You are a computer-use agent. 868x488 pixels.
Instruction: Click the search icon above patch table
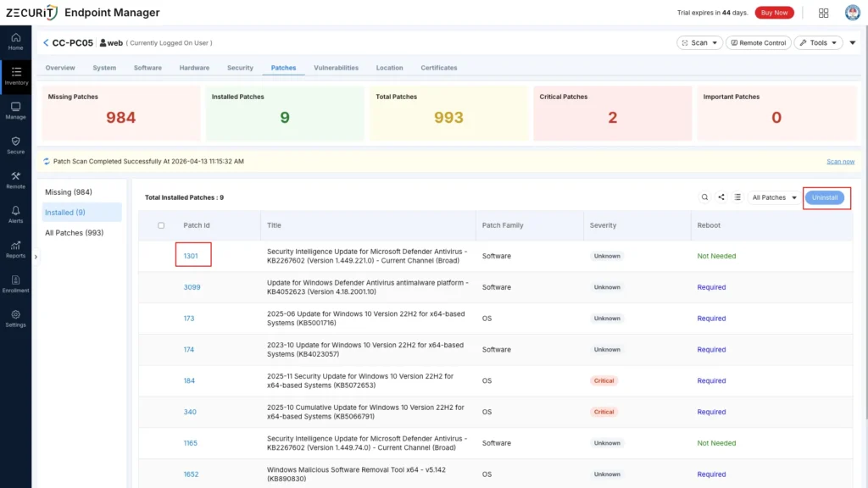click(704, 197)
